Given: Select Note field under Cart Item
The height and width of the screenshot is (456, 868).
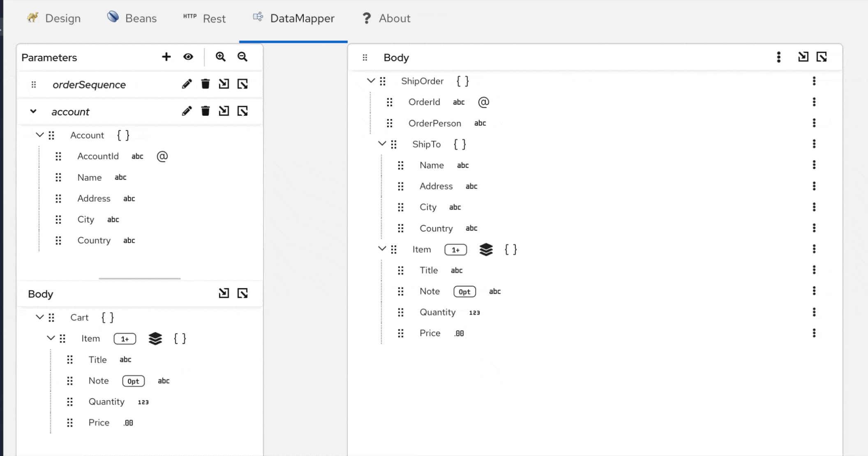Looking at the screenshot, I should [x=99, y=381].
